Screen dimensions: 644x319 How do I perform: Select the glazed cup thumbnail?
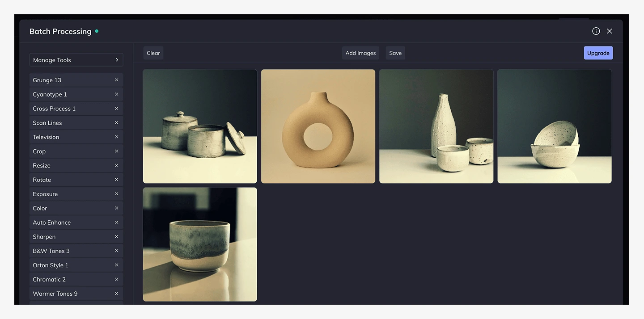200,244
